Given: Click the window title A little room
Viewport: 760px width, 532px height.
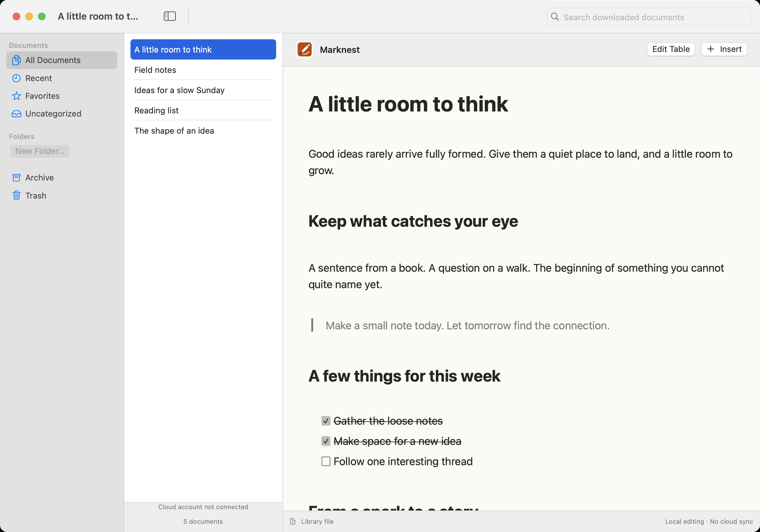Looking at the screenshot, I should (98, 16).
